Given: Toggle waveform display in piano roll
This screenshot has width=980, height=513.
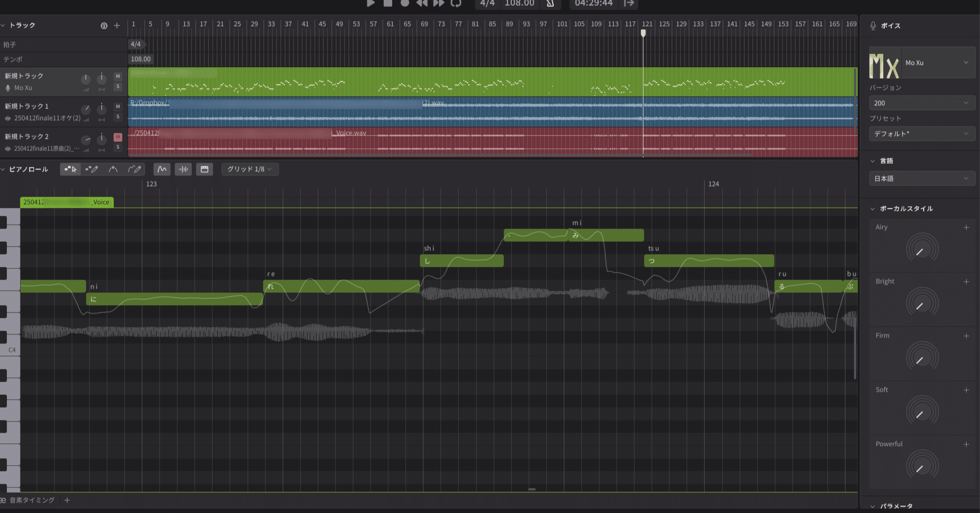Looking at the screenshot, I should tap(183, 169).
